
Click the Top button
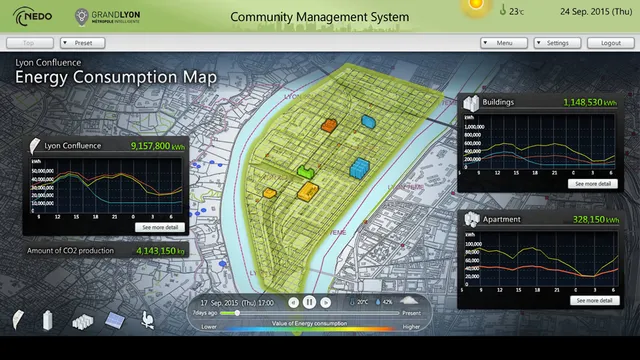point(30,43)
